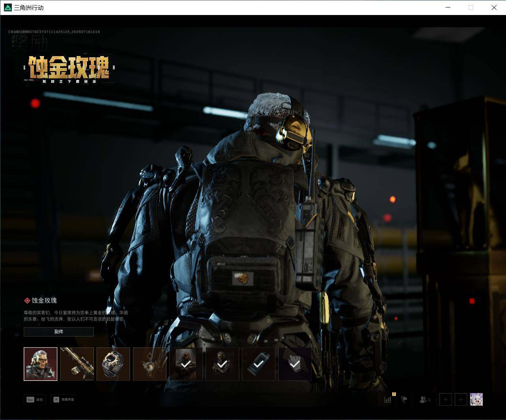The height and width of the screenshot is (420, 506).
Task: Open the bar chart stats icon
Action: [x=388, y=399]
